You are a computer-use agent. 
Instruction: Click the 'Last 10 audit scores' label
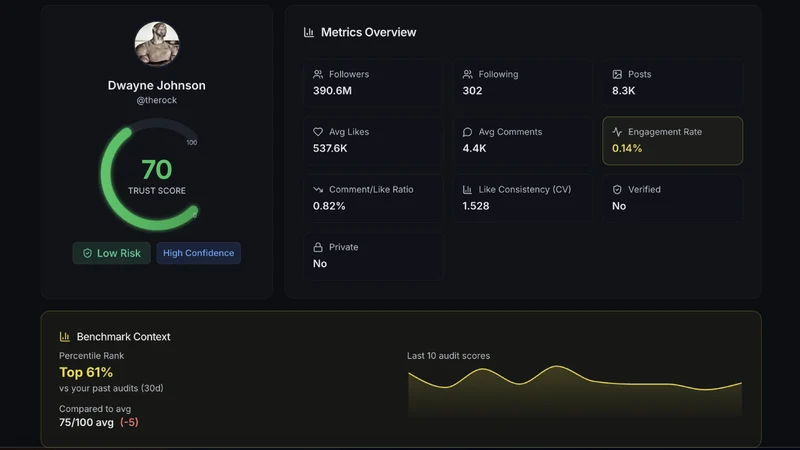448,356
